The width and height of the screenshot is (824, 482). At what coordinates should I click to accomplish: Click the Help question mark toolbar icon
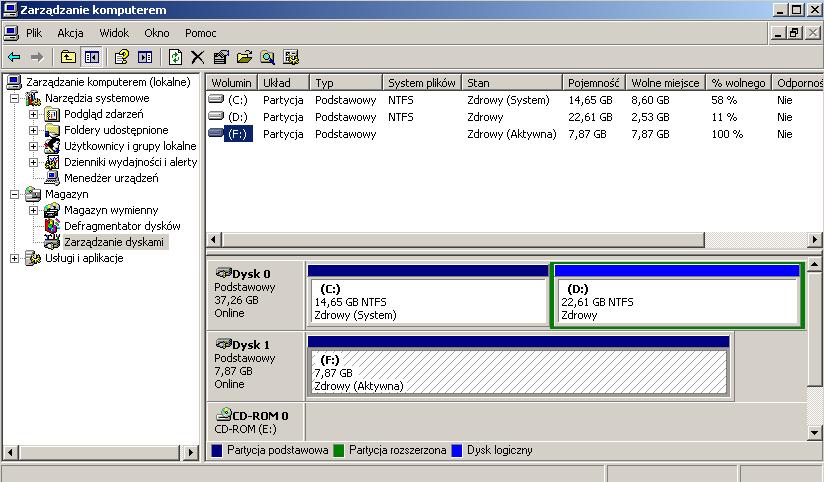(121, 57)
